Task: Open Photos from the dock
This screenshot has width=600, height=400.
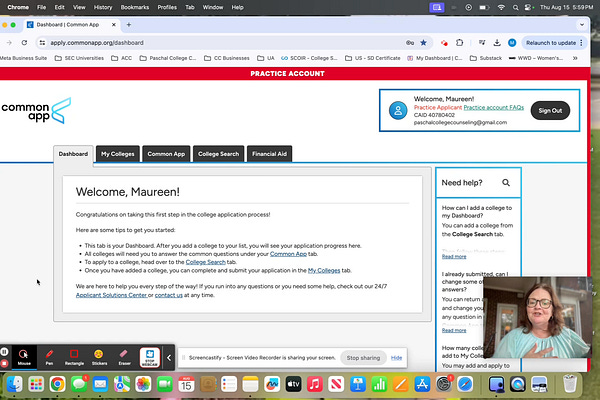Action: (143, 384)
